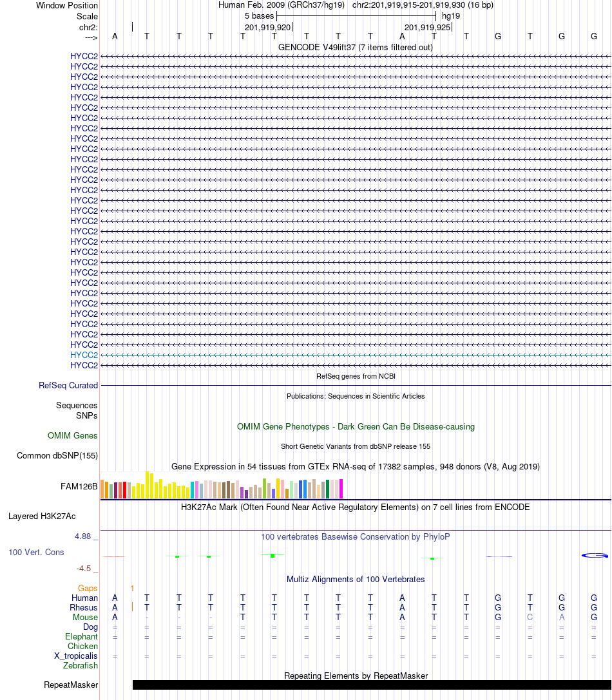Click the 201,919,920 coordinate marker
This screenshot has width=612, height=700.
(267, 27)
